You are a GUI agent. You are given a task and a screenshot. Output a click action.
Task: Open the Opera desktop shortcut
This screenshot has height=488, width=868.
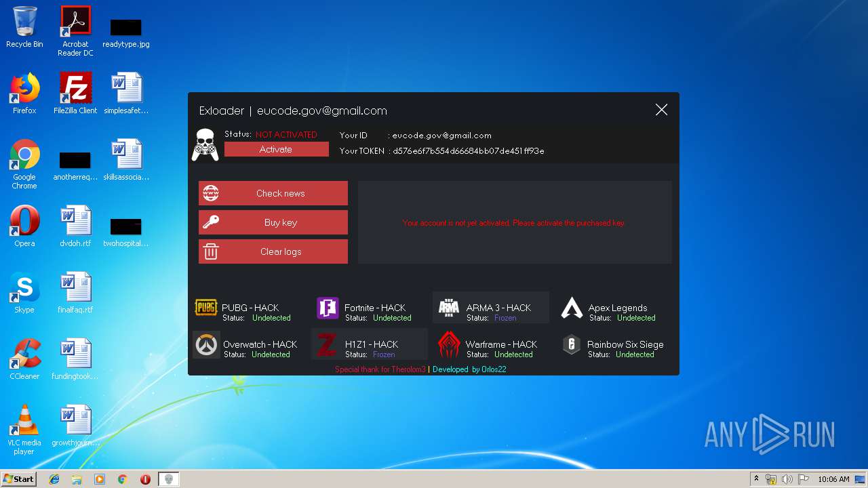click(x=24, y=226)
